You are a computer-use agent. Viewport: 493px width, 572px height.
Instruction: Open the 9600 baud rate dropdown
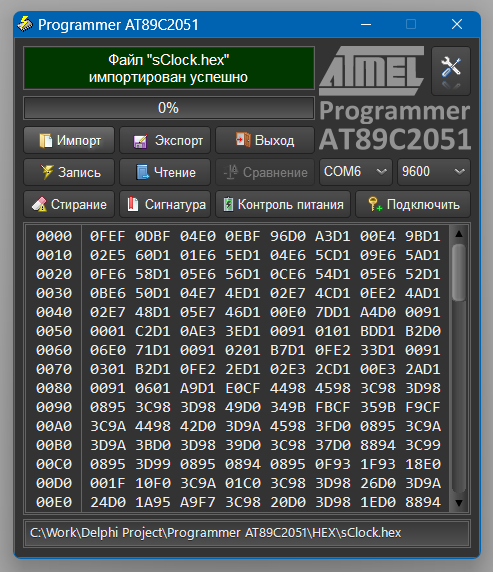[434, 171]
